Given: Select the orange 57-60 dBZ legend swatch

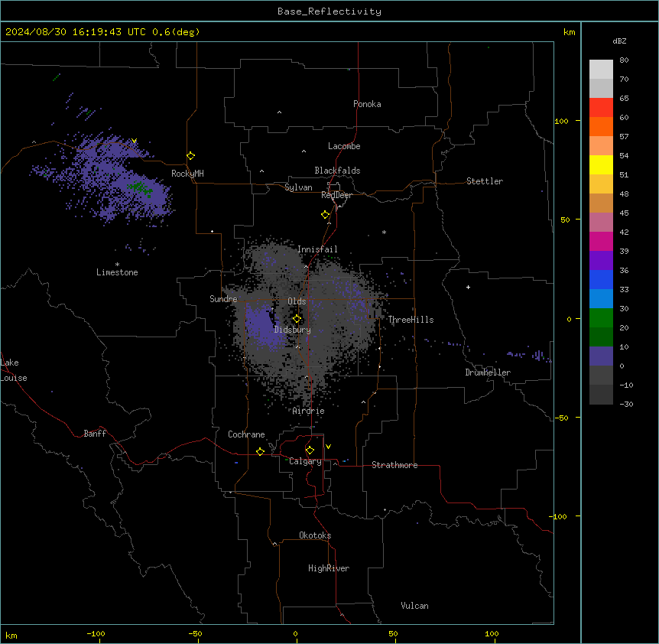Looking at the screenshot, I should [601, 126].
